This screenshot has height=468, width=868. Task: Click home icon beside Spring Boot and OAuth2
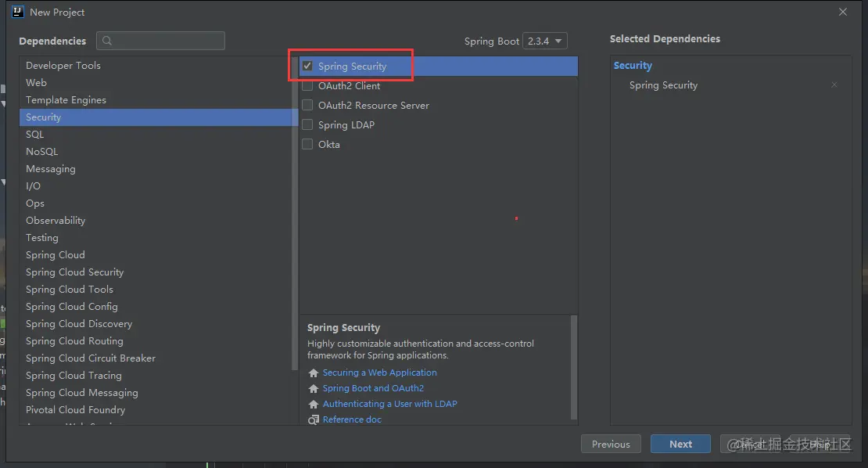314,388
